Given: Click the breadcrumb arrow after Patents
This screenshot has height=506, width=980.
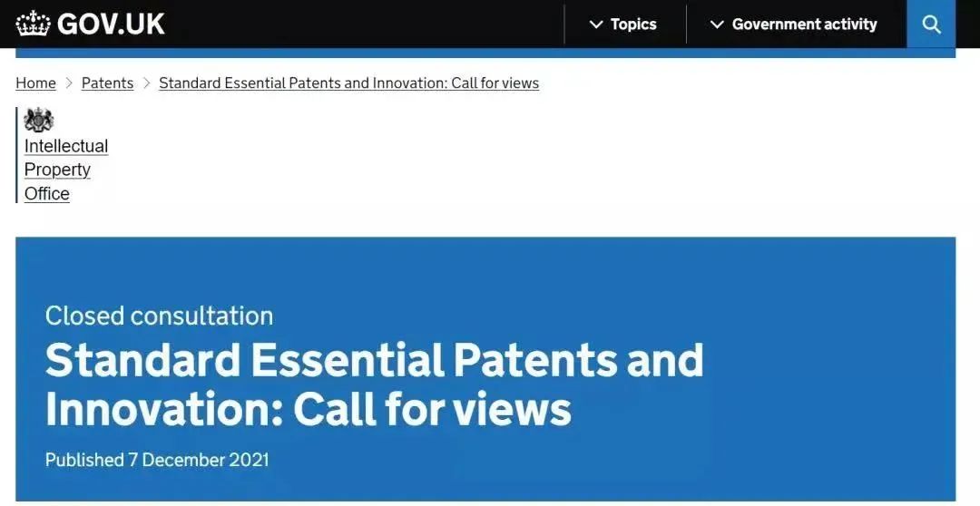Looking at the screenshot, I should (146, 83).
